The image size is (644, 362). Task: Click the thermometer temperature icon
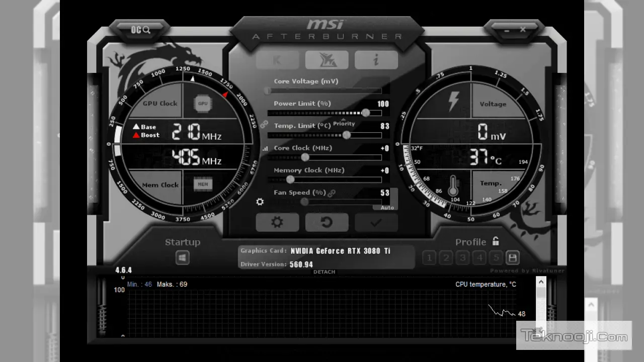(453, 185)
